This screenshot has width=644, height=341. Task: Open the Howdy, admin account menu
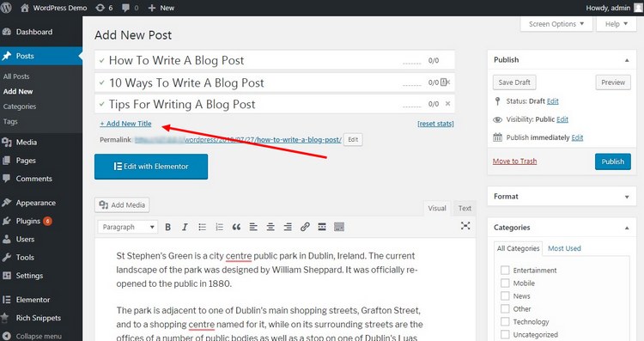tap(614, 8)
